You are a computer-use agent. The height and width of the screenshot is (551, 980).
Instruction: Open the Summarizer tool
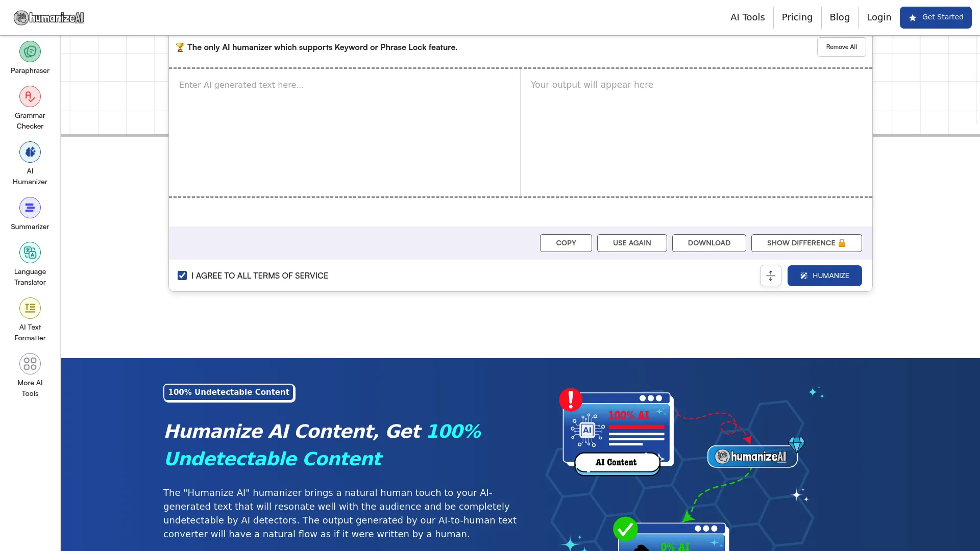click(30, 213)
